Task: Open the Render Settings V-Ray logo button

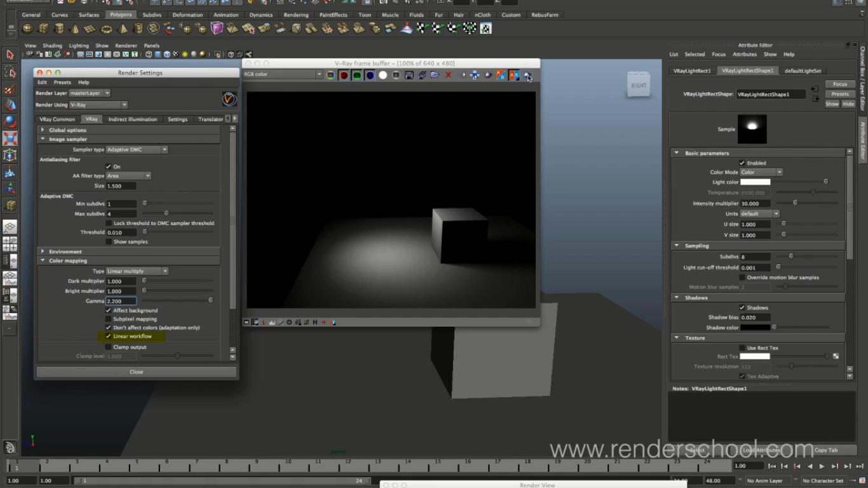Action: [x=229, y=99]
